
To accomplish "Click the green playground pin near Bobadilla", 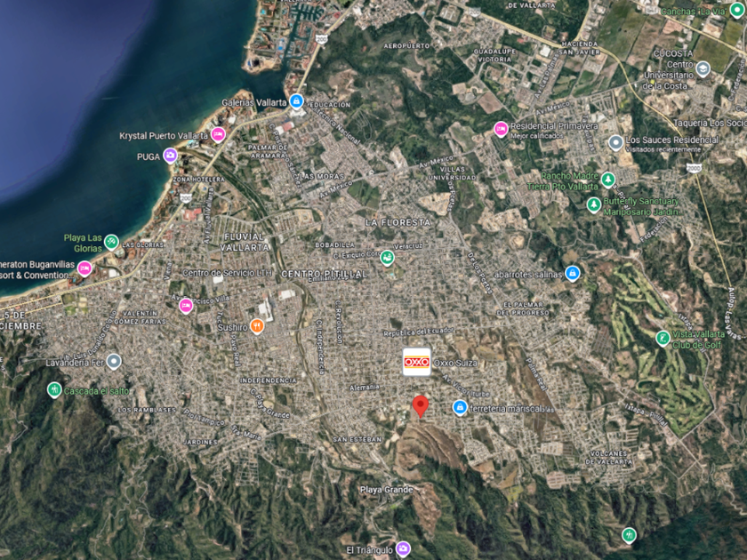I will [x=387, y=258].
